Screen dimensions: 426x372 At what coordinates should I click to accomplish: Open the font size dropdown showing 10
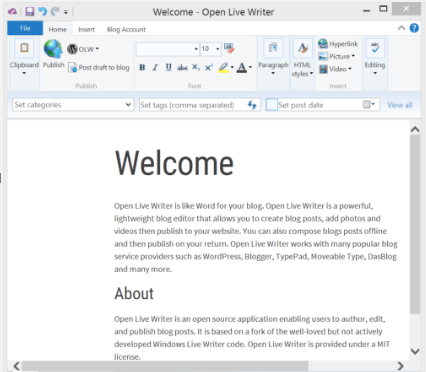click(x=211, y=49)
